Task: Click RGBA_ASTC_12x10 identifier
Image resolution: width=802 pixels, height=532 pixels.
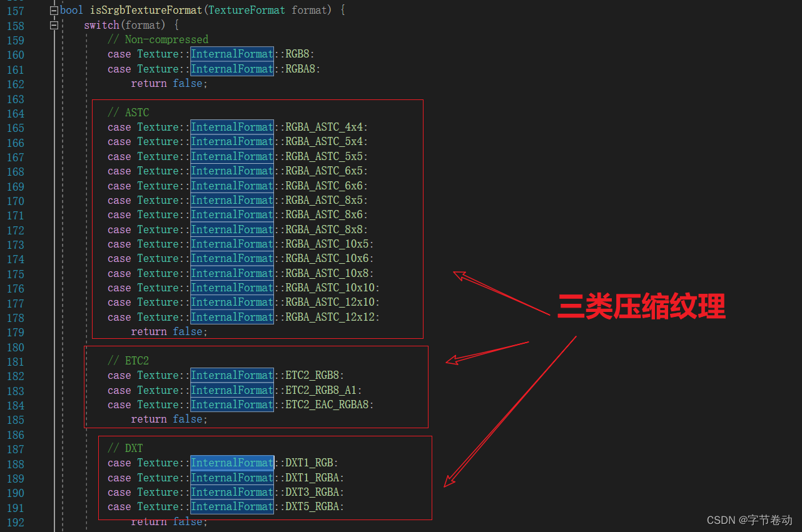Action: click(330, 302)
